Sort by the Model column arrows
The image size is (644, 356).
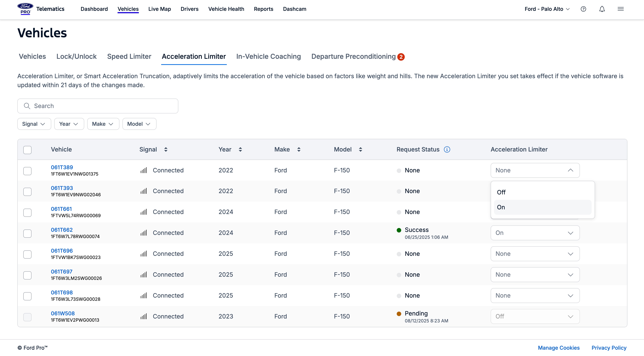point(361,149)
